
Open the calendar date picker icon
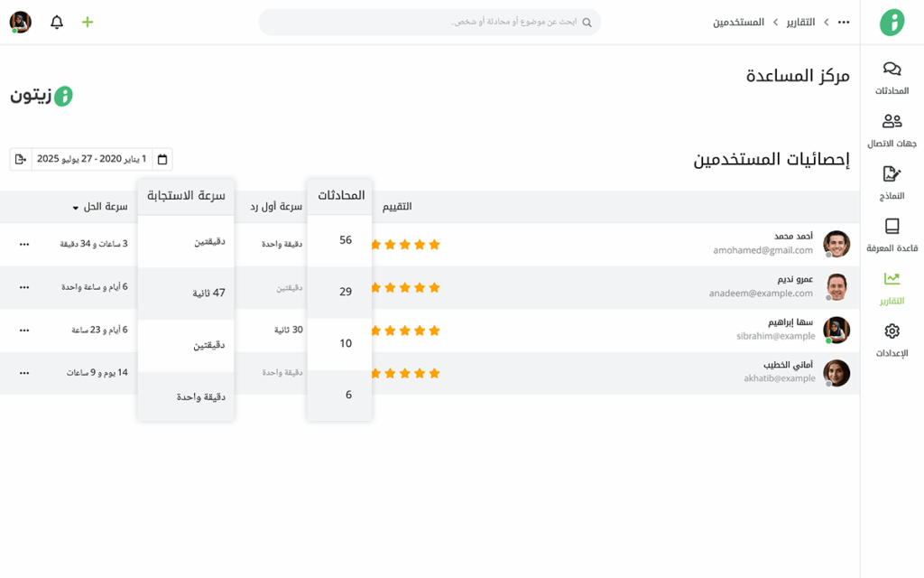pyautogui.click(x=162, y=159)
